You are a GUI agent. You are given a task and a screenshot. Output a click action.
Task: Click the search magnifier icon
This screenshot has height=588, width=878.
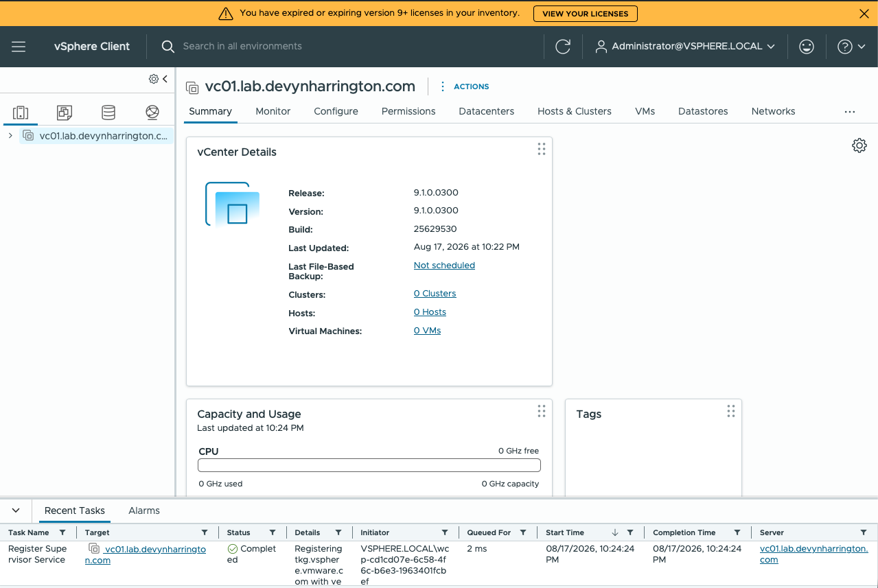click(167, 47)
